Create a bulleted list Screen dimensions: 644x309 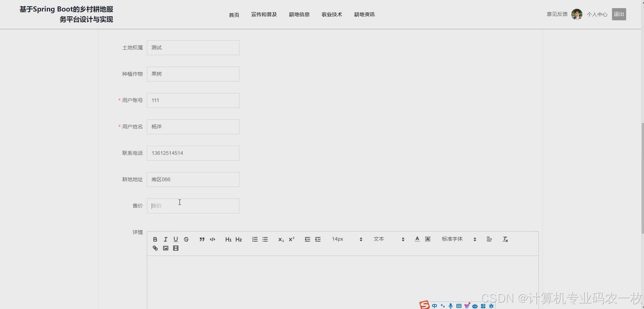[265, 239]
